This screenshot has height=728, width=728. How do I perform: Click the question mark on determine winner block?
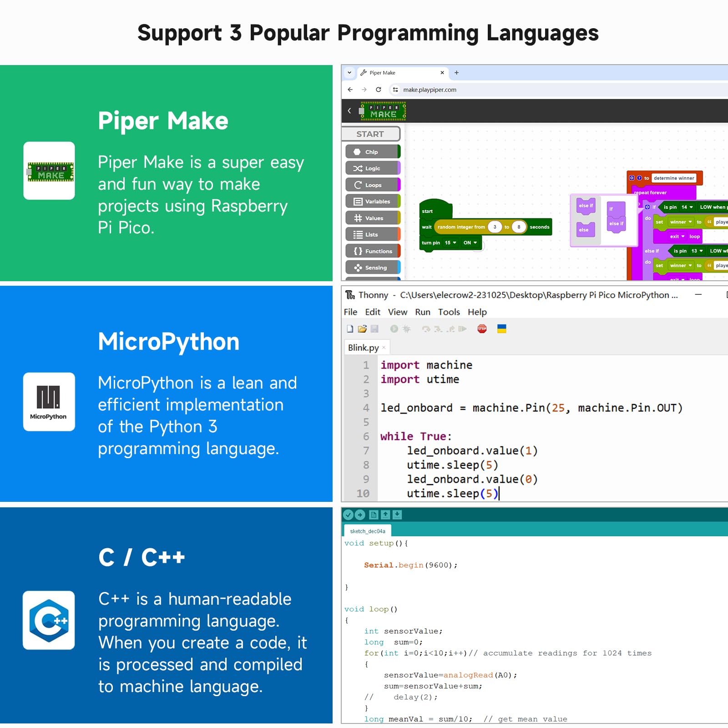click(639, 178)
